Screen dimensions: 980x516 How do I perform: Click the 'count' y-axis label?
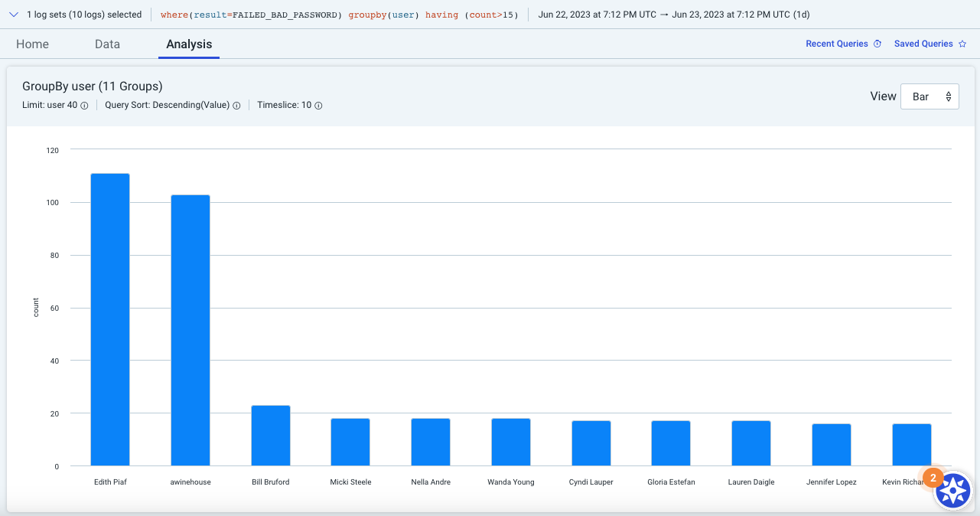point(36,308)
